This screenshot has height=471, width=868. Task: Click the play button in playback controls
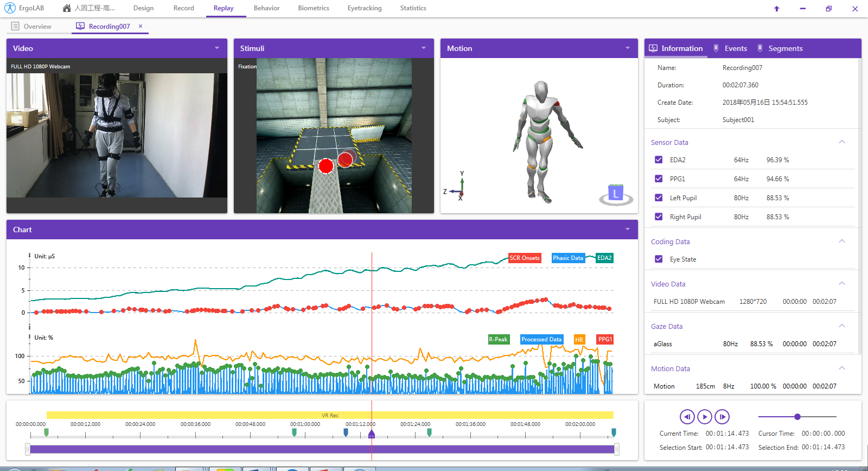point(704,417)
